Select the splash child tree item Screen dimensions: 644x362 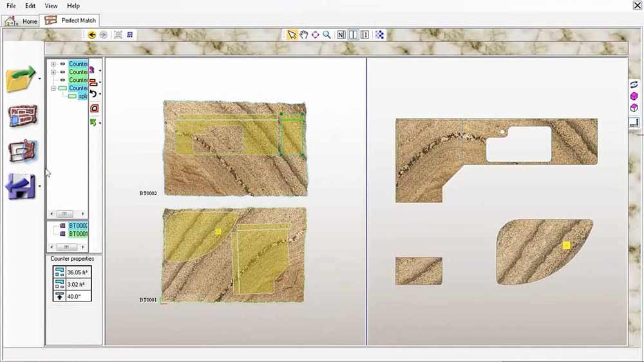(82, 96)
